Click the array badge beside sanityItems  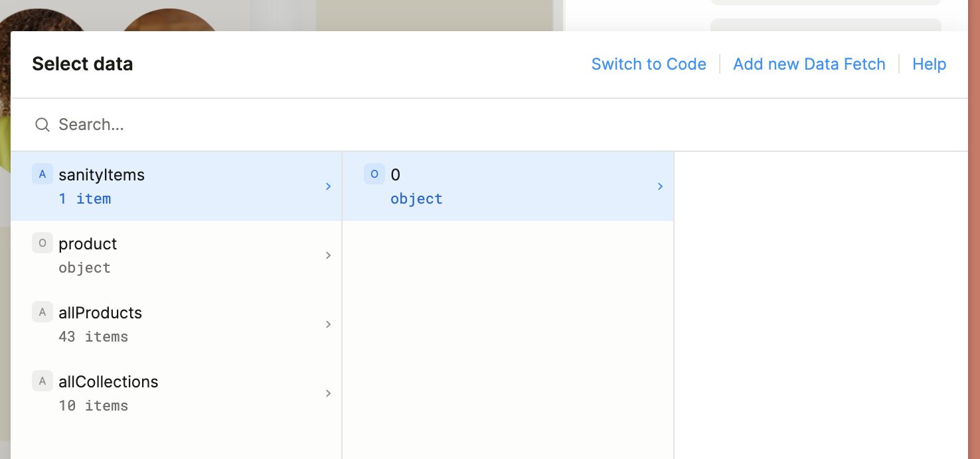(42, 174)
